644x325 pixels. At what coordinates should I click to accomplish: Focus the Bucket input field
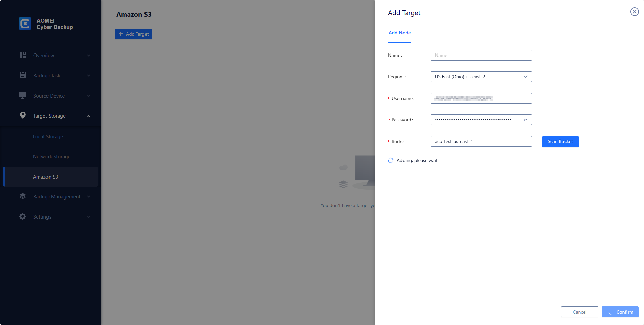tap(481, 141)
